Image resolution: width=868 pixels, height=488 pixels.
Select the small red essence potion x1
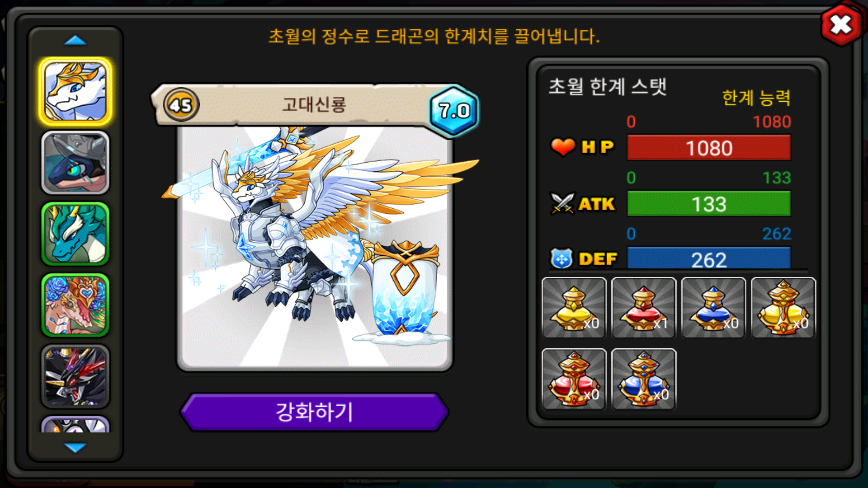[643, 308]
